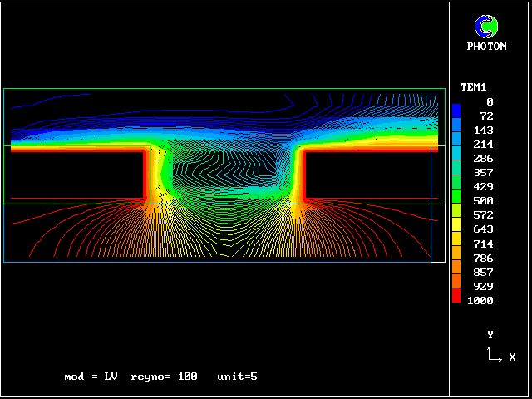Click the PHOTON text label under logo
The height and width of the screenshot is (399, 532).
[486, 47]
